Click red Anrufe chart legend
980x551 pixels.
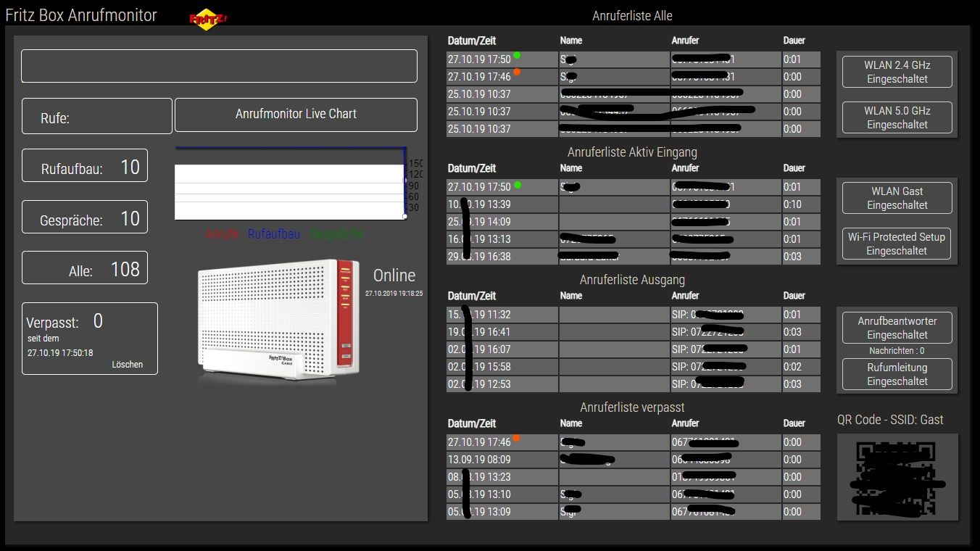222,234
